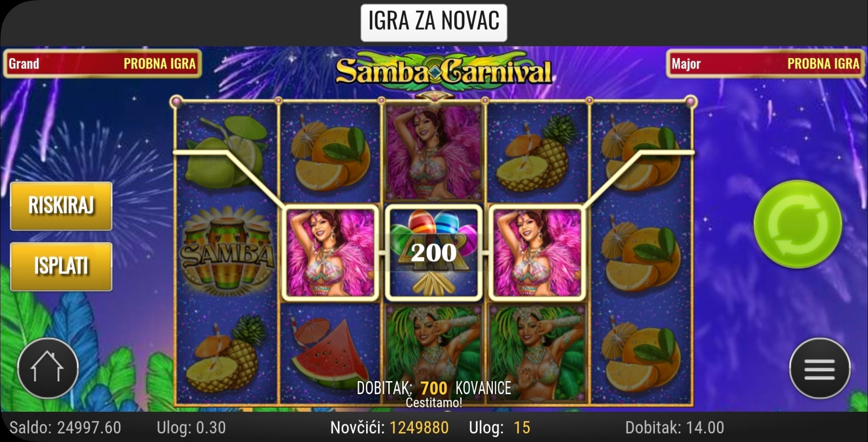Click the ISPLATI collect button
The height and width of the screenshot is (442, 868).
61,266
